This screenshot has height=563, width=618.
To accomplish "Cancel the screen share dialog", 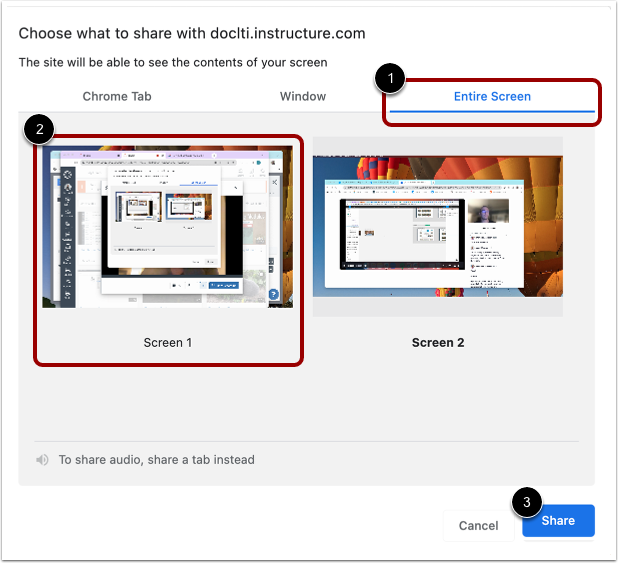I will 478,526.
